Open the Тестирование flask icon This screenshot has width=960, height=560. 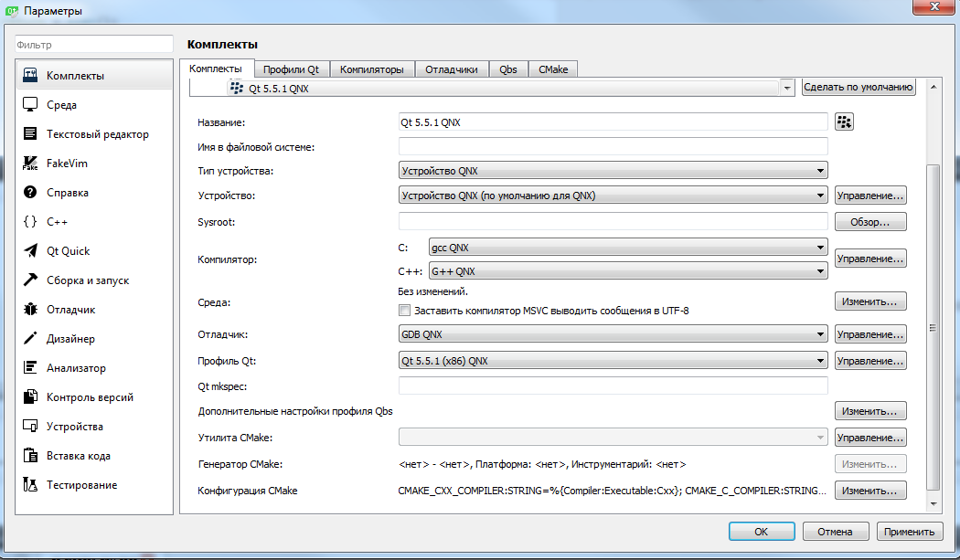click(x=30, y=485)
